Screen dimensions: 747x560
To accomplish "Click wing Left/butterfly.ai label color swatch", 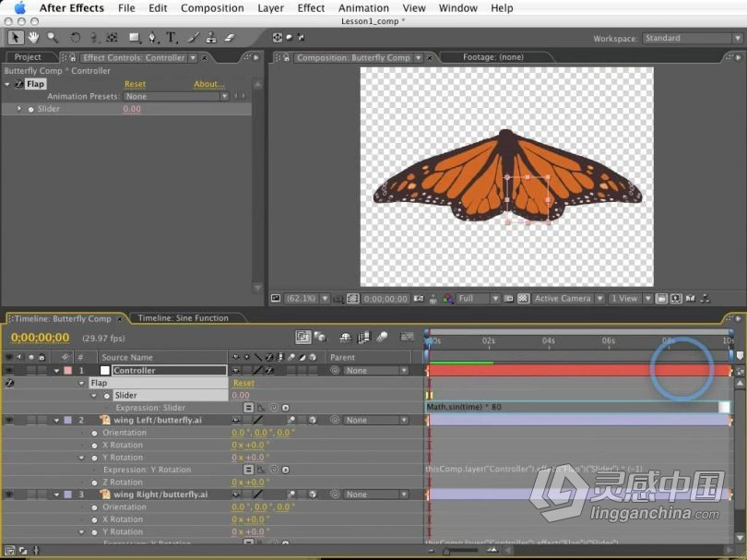I will pyautogui.click(x=68, y=420).
